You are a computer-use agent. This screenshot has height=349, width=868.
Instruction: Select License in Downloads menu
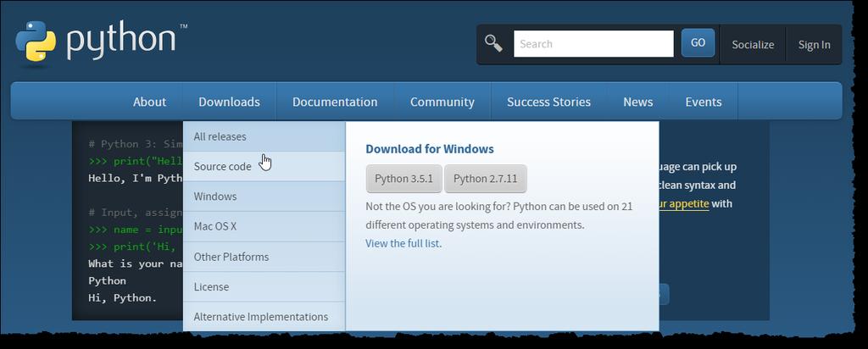[264, 286]
